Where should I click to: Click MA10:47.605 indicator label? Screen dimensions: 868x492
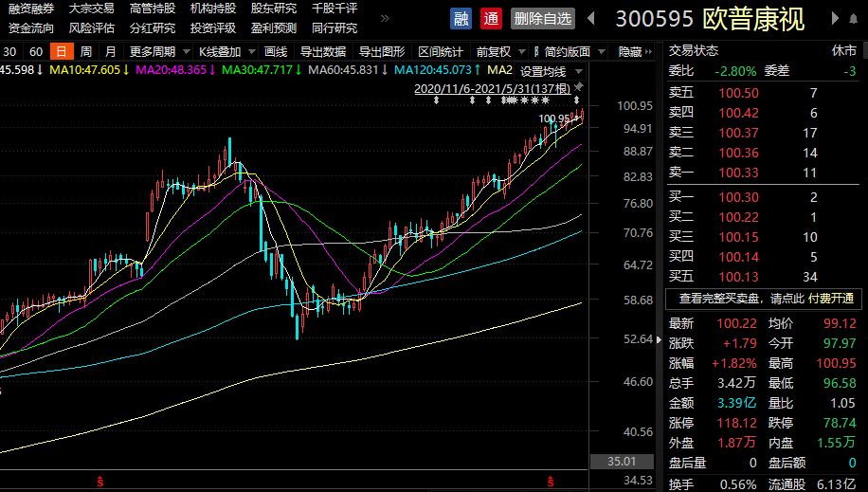click(x=90, y=70)
